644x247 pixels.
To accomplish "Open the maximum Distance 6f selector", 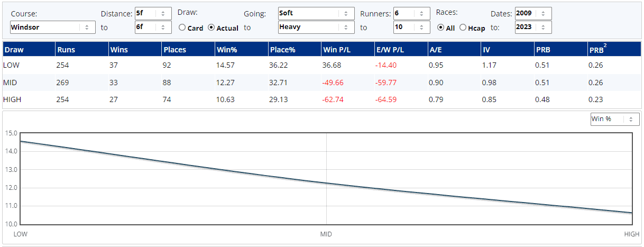I will coord(153,27).
